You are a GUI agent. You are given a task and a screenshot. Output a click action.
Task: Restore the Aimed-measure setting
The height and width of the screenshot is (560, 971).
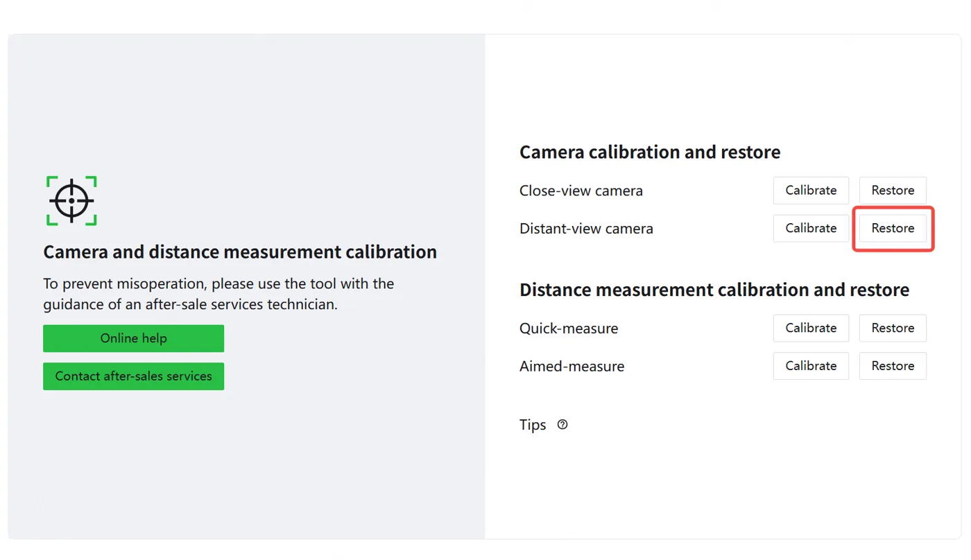pyautogui.click(x=893, y=365)
